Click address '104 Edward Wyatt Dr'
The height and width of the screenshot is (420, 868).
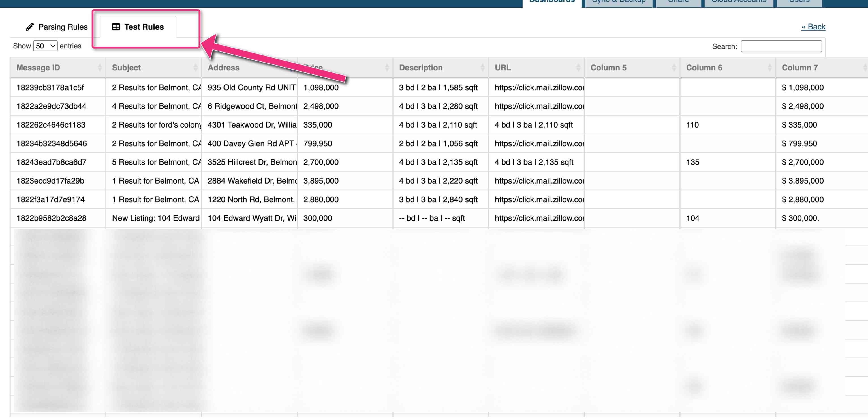pyautogui.click(x=252, y=218)
